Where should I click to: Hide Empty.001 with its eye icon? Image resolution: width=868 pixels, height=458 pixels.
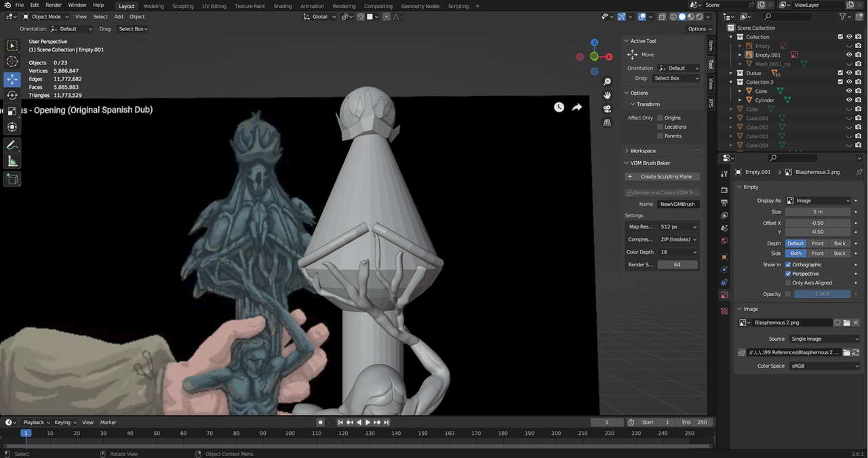coord(849,55)
